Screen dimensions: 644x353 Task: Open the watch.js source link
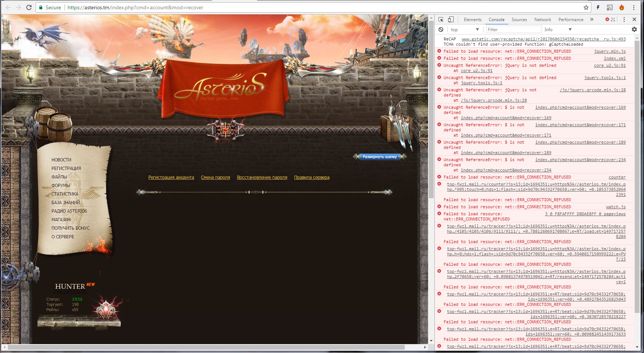616,207
